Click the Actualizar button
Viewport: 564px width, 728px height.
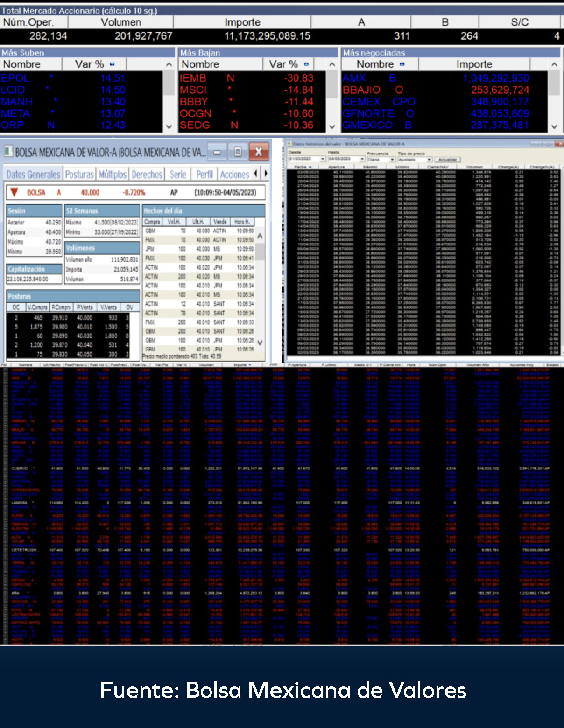tap(448, 159)
